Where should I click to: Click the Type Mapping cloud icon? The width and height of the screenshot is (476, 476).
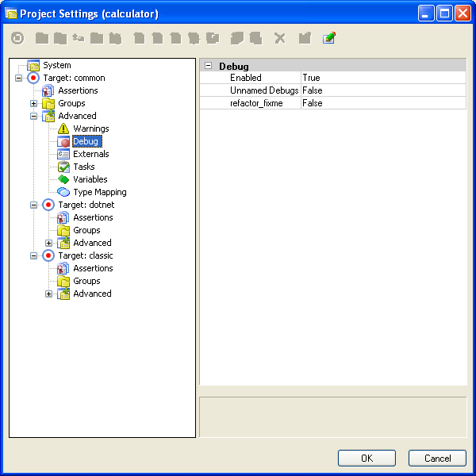(63, 192)
